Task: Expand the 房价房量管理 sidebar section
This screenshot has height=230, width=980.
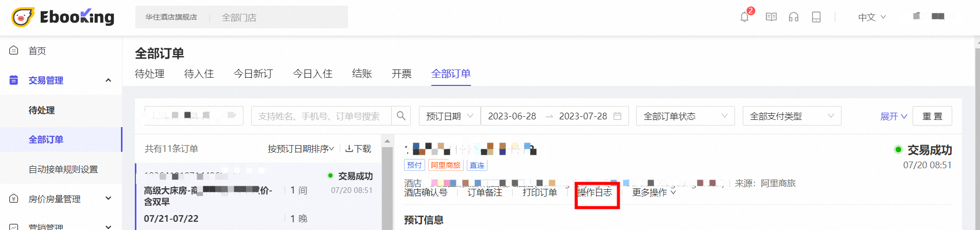Action: tap(108, 199)
